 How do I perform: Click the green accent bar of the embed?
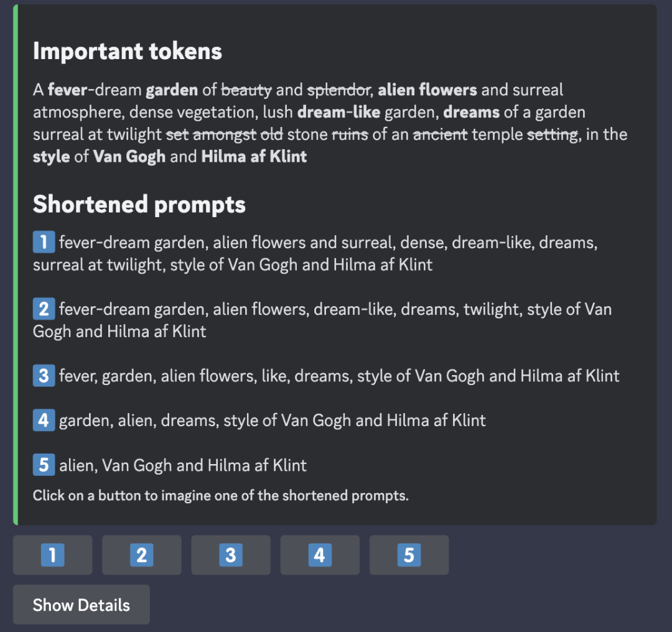[16, 264]
